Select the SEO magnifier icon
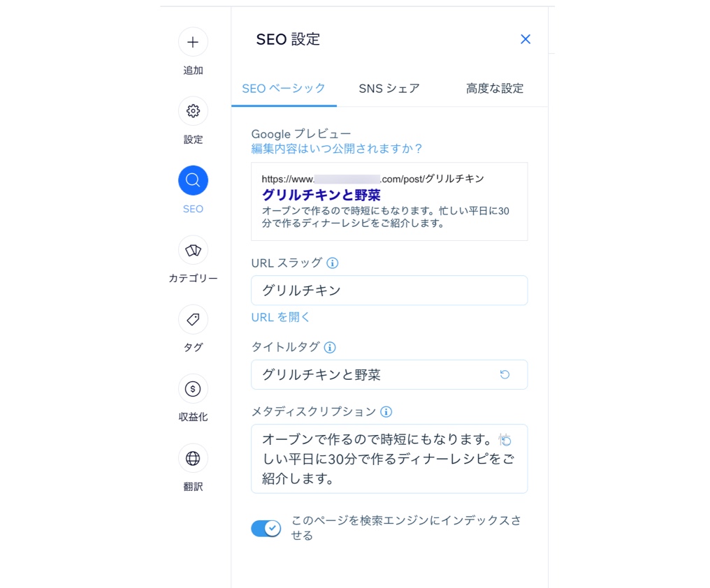This screenshot has height=588, width=710. point(193,181)
